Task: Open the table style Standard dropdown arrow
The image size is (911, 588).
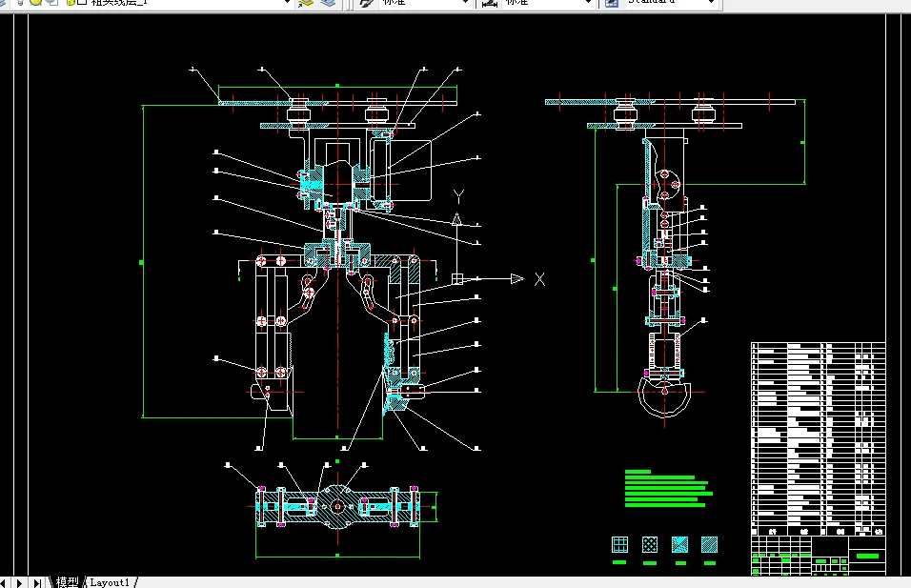Action: [711, 3]
